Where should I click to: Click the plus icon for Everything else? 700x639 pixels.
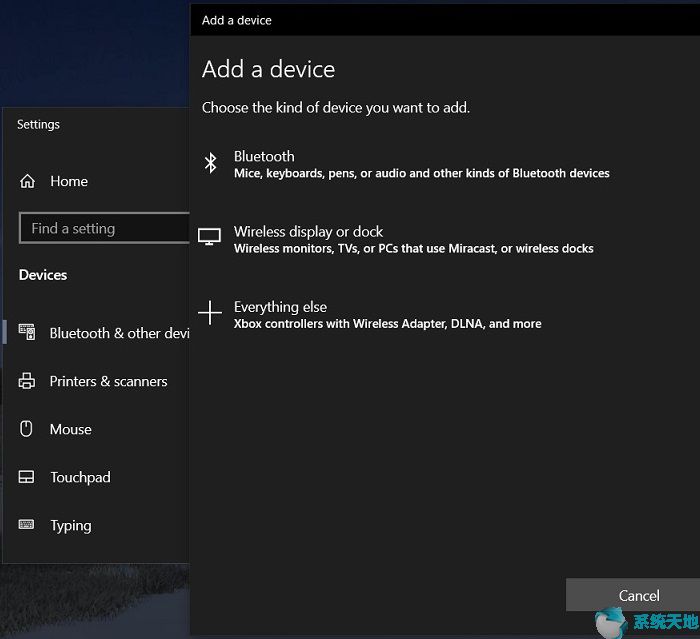(x=209, y=312)
